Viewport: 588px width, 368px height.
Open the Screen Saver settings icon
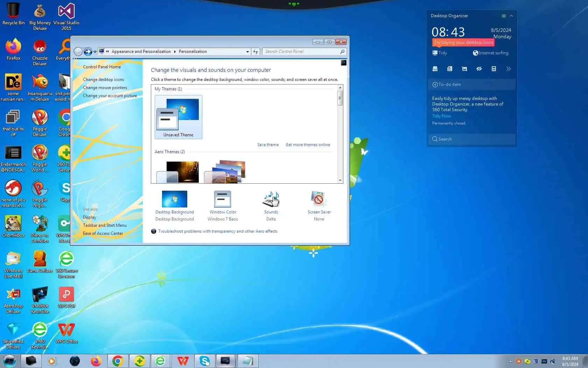pyautogui.click(x=319, y=199)
